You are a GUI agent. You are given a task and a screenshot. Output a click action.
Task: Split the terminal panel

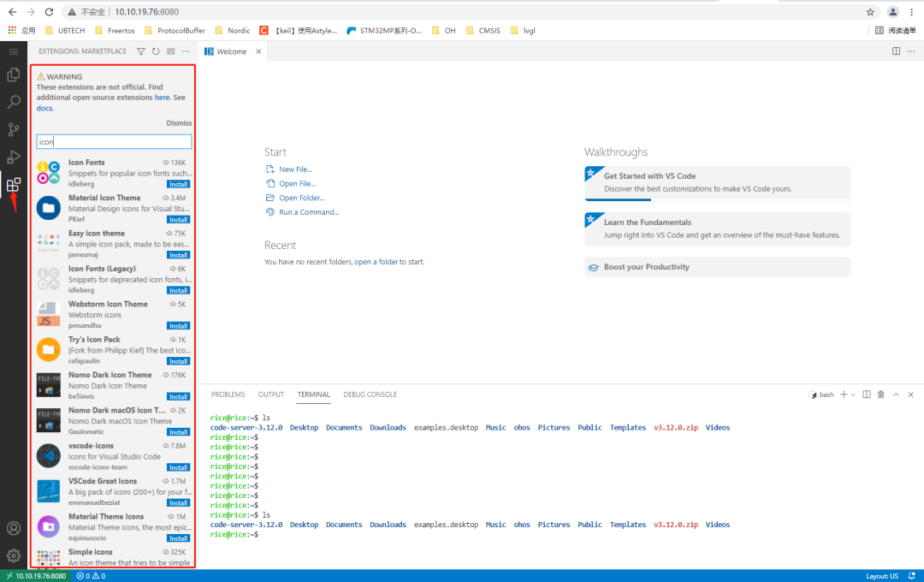(866, 395)
